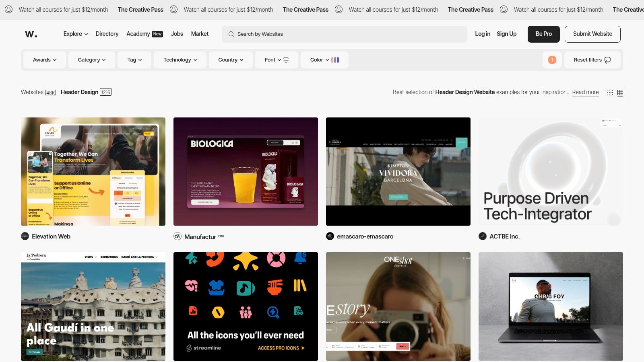Screen dimensions: 644x362
Task: Open the Read more link
Action: [585, 92]
